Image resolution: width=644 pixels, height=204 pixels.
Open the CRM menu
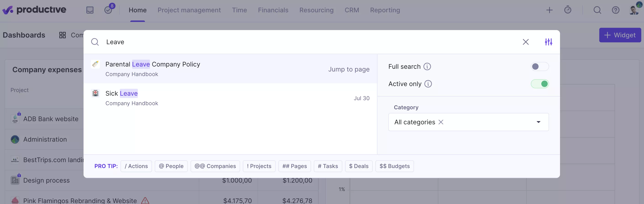click(x=351, y=10)
